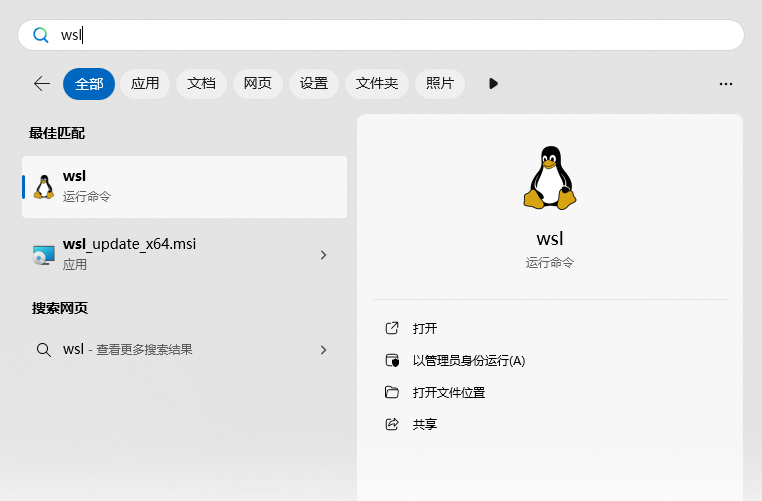
Task: Click the large Tux penguin in preview pane
Action: (x=550, y=178)
